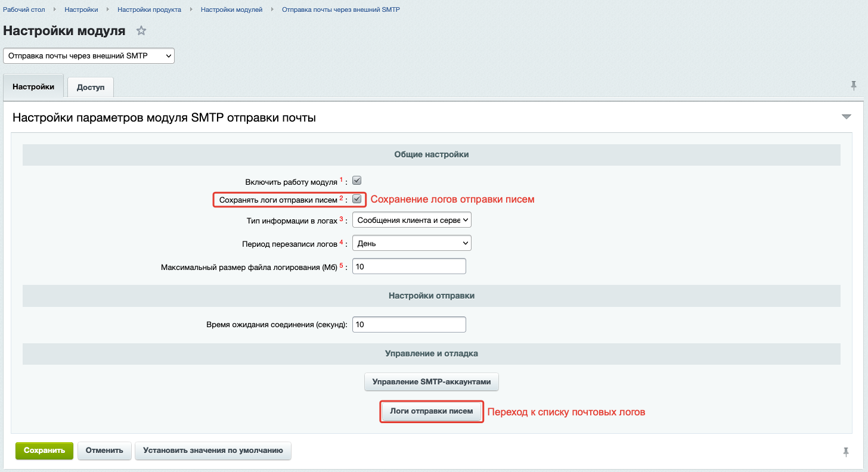Open 'Период перезаписи логов' dropdown
Screen dimensions: 868x472
pyautogui.click(x=412, y=243)
